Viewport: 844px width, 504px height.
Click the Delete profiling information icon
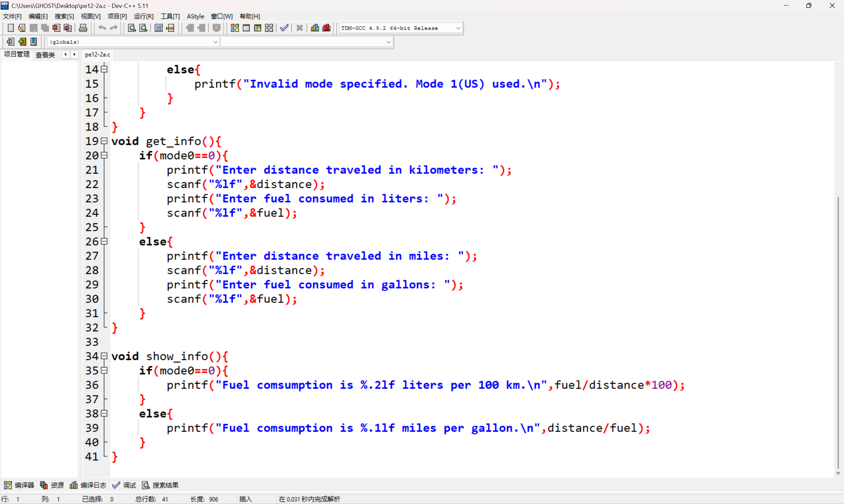[326, 28]
